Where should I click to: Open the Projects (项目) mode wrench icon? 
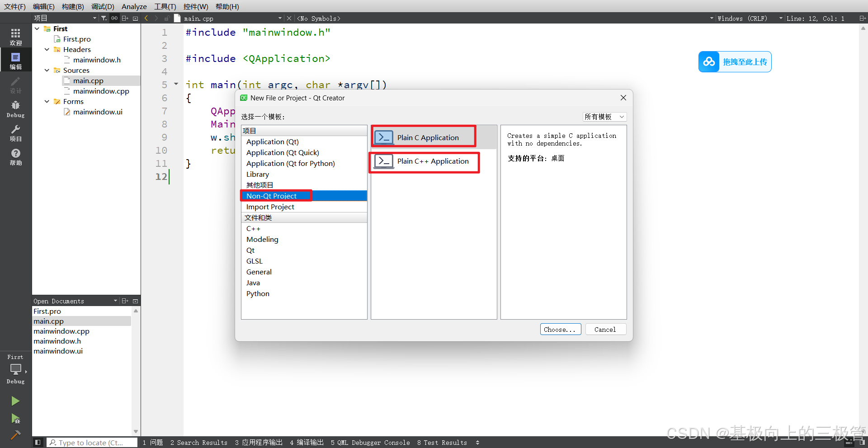point(15,133)
